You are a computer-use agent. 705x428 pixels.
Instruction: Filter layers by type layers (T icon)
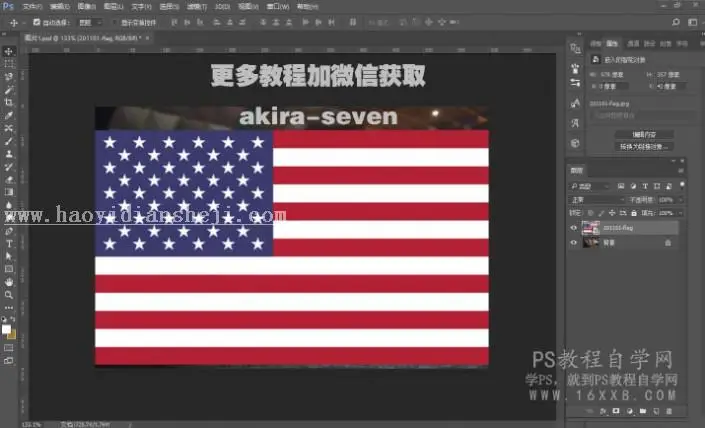tap(645, 186)
